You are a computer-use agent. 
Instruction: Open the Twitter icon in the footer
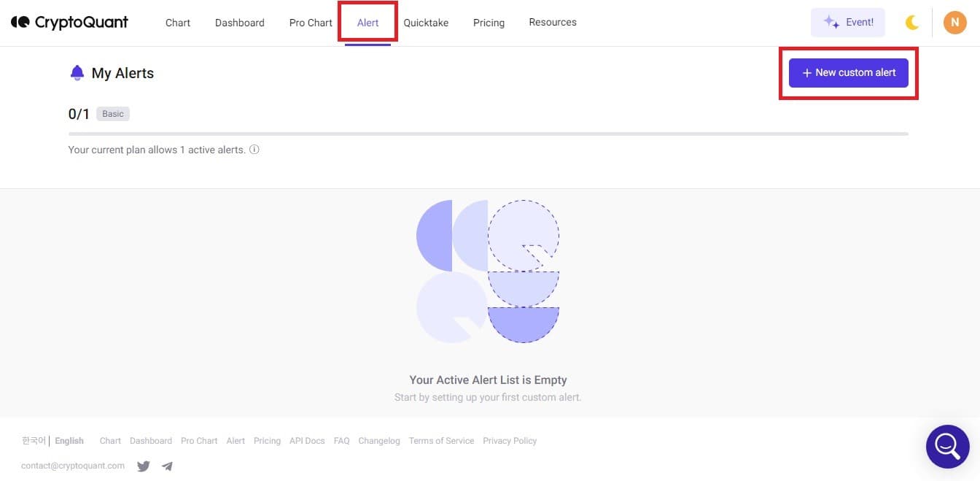[144, 466]
